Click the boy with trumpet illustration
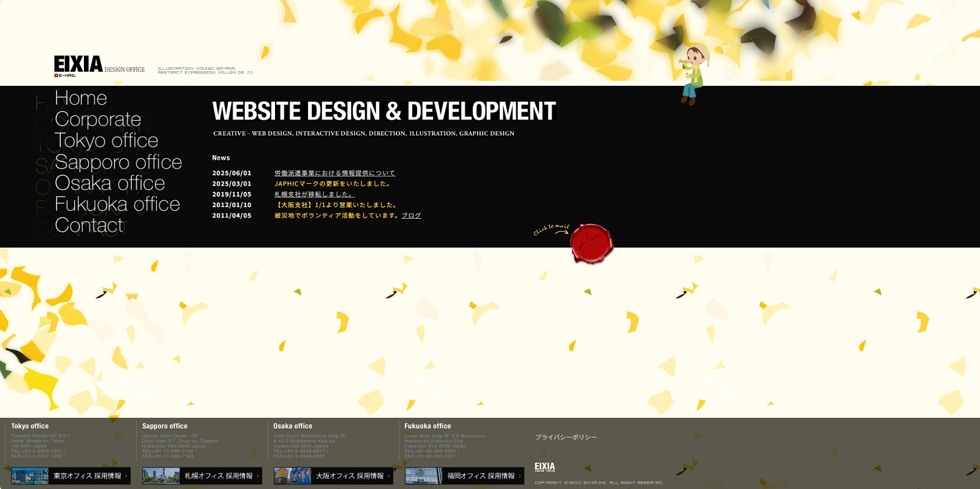 tap(694, 74)
